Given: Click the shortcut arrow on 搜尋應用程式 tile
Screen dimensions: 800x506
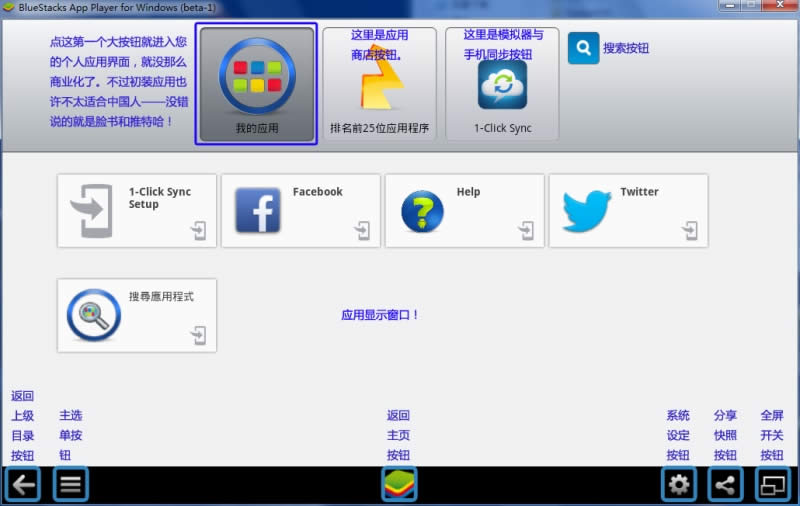Looking at the screenshot, I should pos(198,336).
